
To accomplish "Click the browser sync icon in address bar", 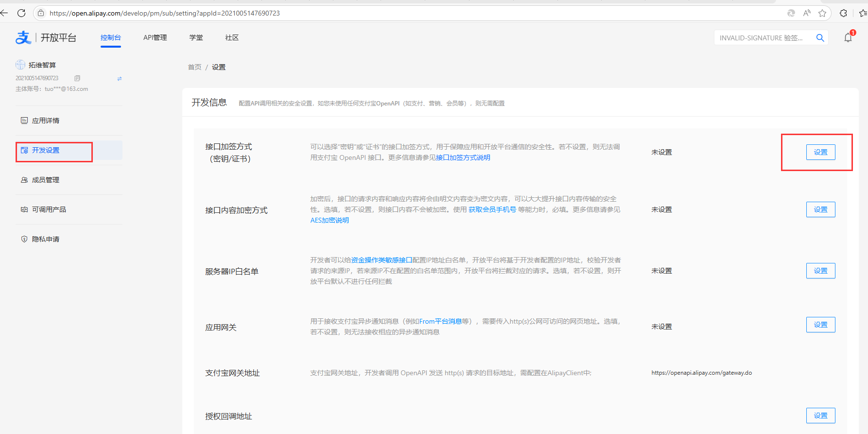I will coord(791,13).
